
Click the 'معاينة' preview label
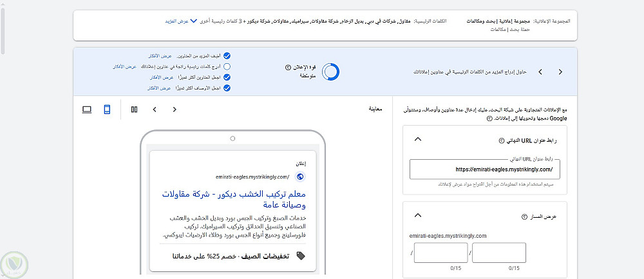pos(375,110)
